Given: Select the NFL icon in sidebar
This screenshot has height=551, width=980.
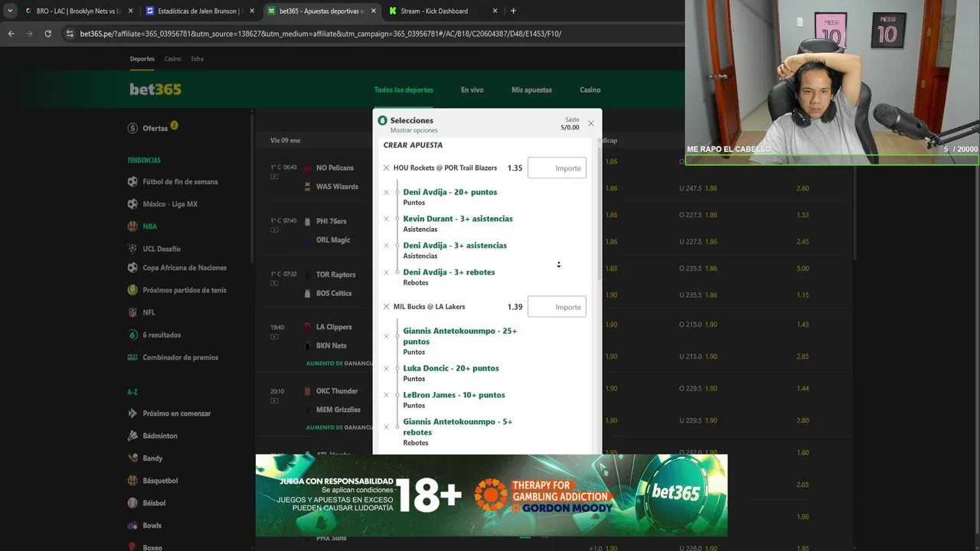Looking at the screenshot, I should [x=132, y=312].
